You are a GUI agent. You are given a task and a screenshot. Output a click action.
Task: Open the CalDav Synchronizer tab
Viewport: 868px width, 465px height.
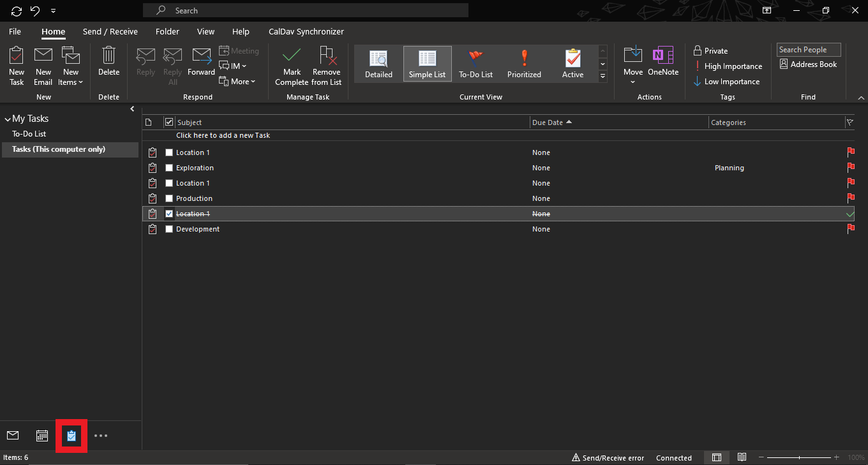click(x=306, y=31)
